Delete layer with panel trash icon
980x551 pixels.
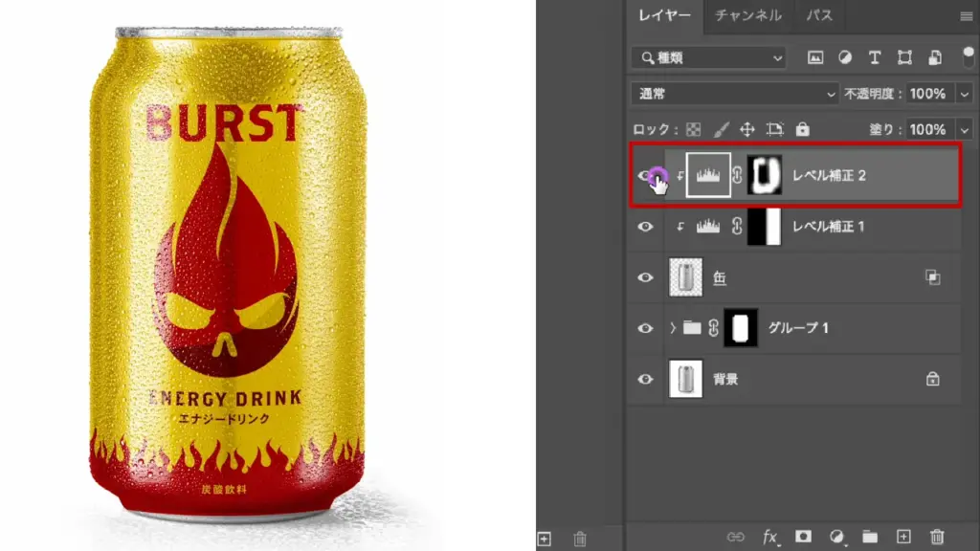point(937,538)
